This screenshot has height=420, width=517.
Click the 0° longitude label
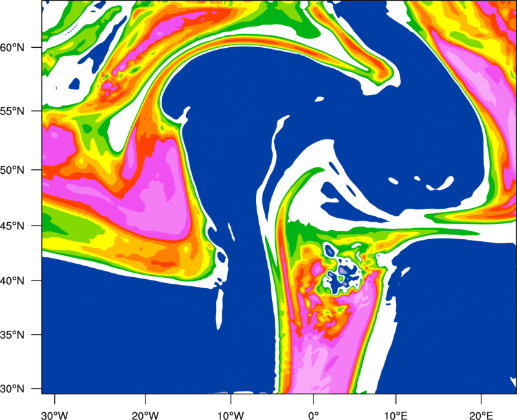tap(313, 415)
